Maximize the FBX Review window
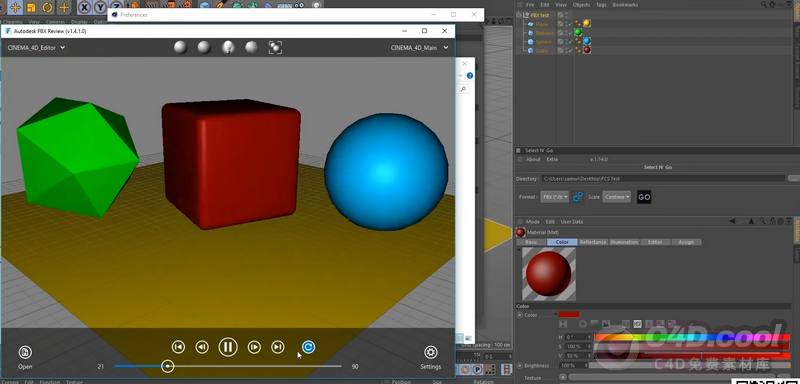Viewport: 800px width, 384px height. 424,31
